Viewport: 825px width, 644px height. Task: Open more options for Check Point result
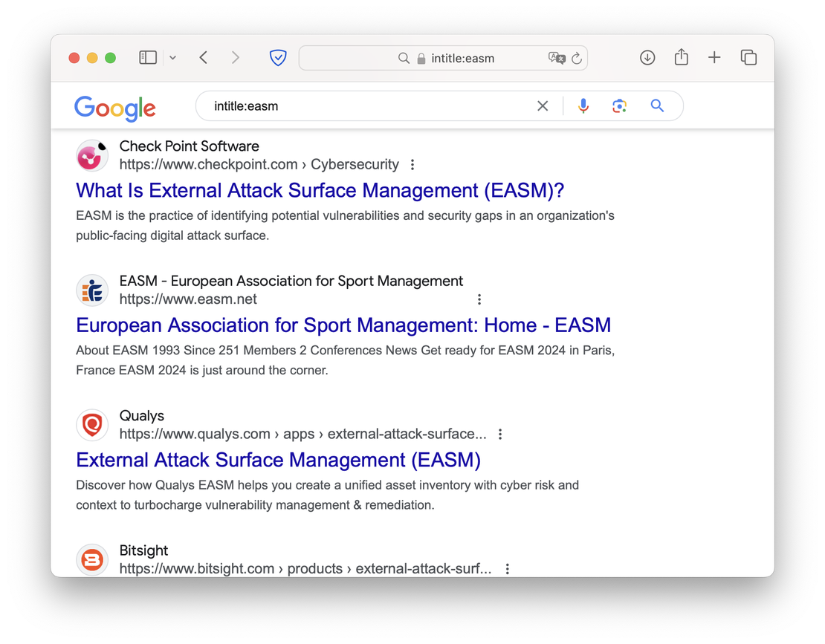412,165
